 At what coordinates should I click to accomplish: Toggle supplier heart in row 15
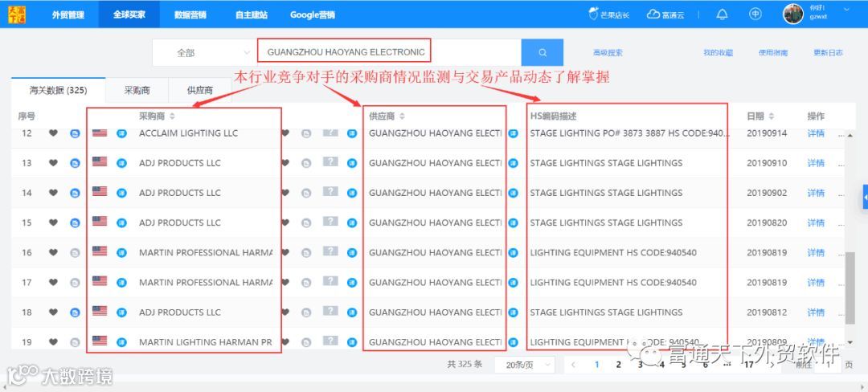(285, 223)
